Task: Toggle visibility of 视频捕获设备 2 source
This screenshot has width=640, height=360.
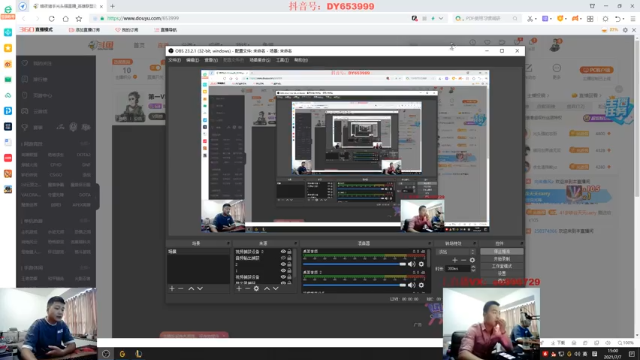Action: pyautogui.click(x=283, y=251)
